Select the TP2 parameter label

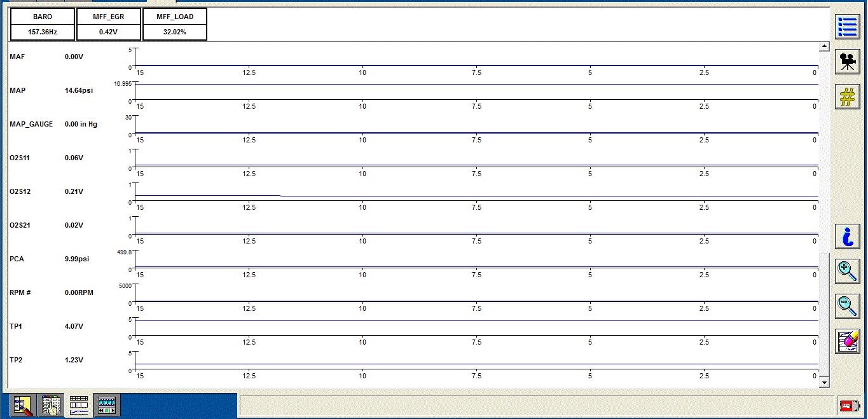(17, 360)
